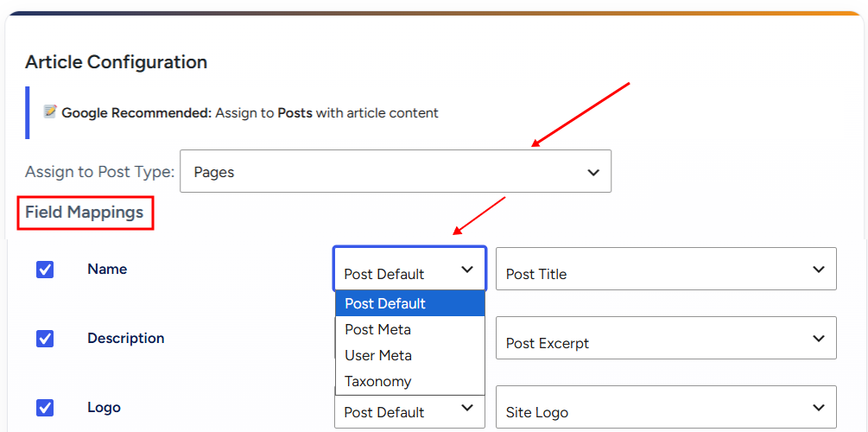Pick User Meta in the dropdown list
The image size is (868, 432).
point(410,356)
